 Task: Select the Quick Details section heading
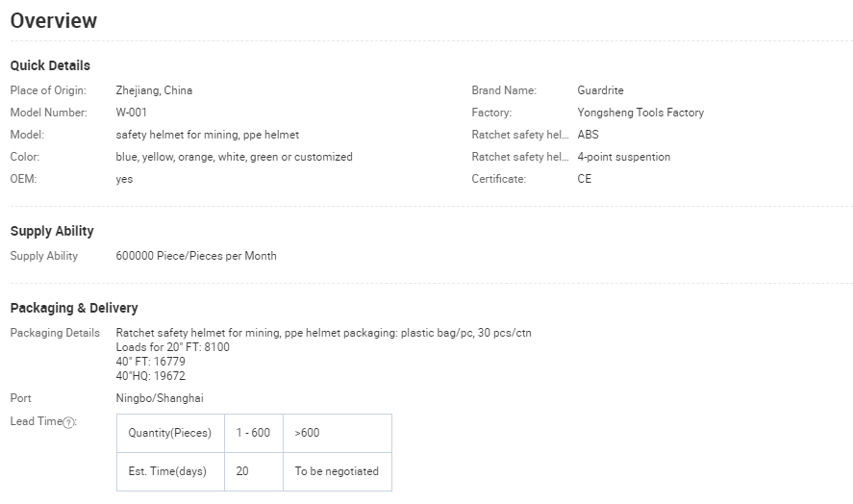[x=50, y=65]
